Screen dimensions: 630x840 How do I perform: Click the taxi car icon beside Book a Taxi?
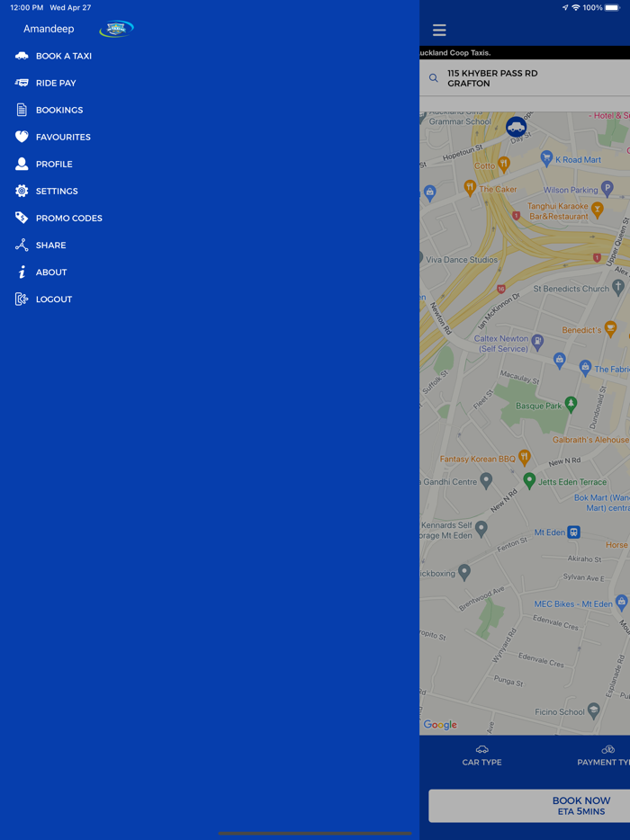[22, 56]
